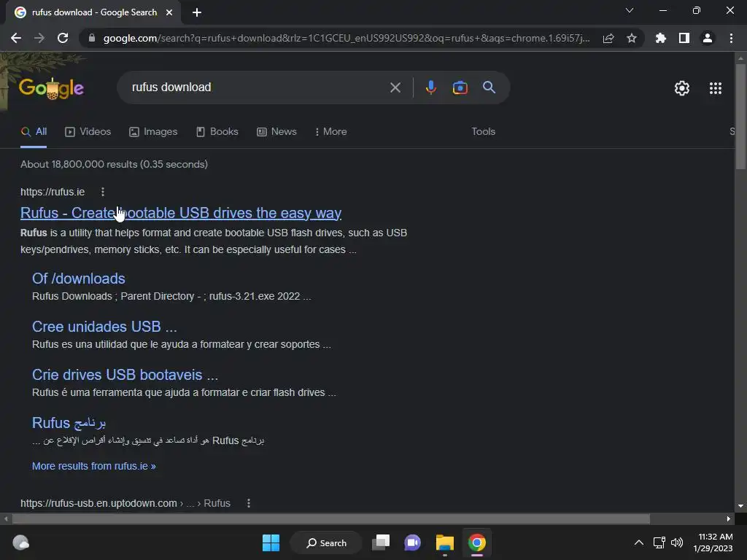Image resolution: width=747 pixels, height=560 pixels.
Task: Open a new browser tab
Action: (x=197, y=12)
